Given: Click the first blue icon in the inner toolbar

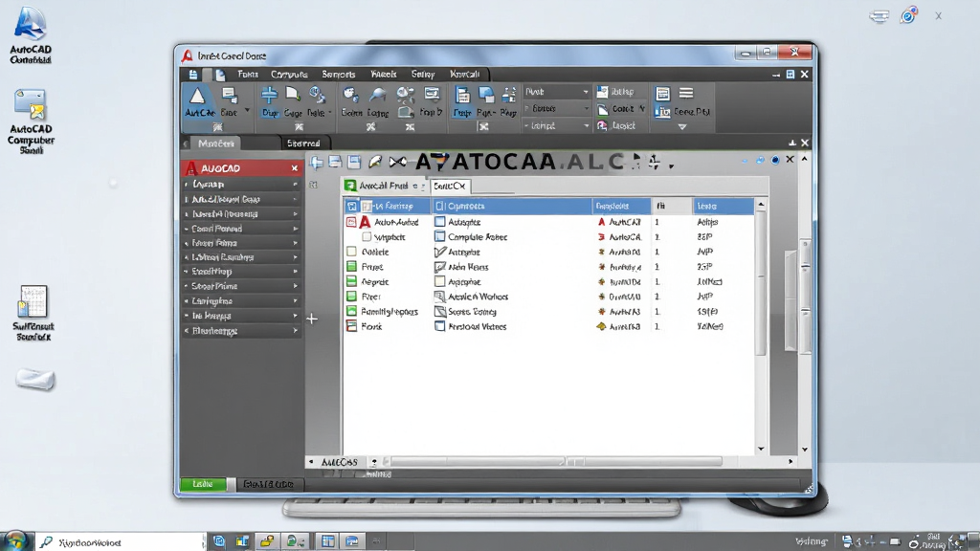Looking at the screenshot, I should 316,163.
